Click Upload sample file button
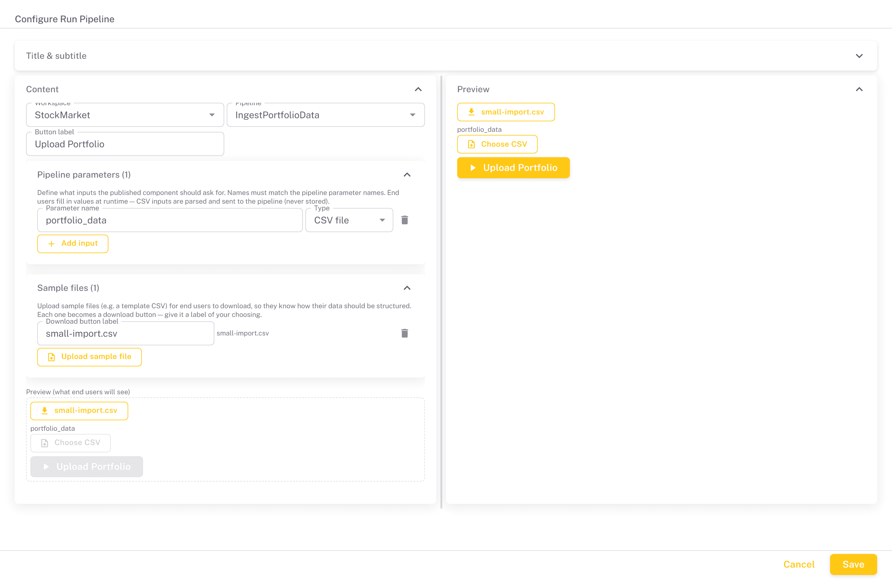Viewport: 892px width, 588px height. coord(89,357)
